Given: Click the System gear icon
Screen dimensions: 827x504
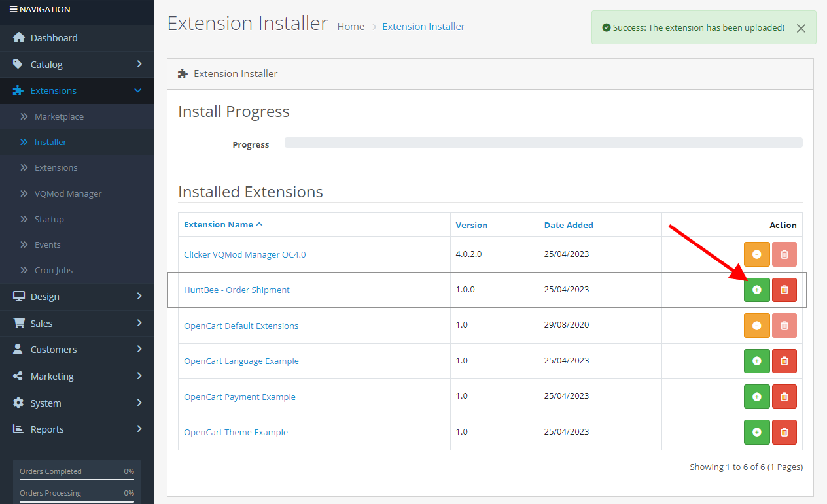Looking at the screenshot, I should 18,403.
